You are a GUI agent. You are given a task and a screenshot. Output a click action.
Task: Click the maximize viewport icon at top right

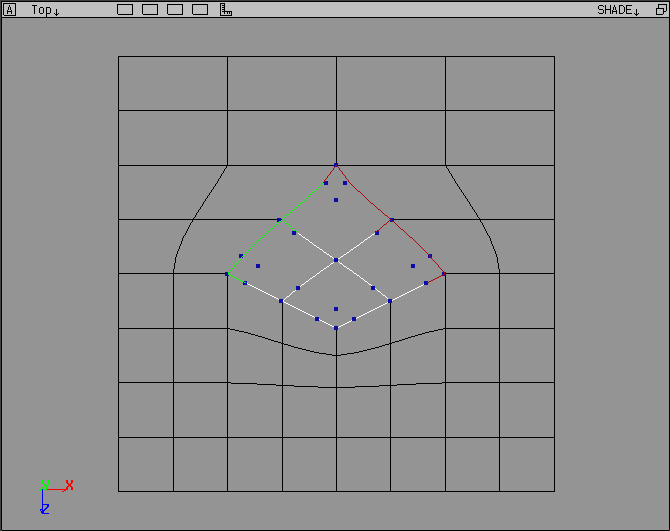[659, 10]
